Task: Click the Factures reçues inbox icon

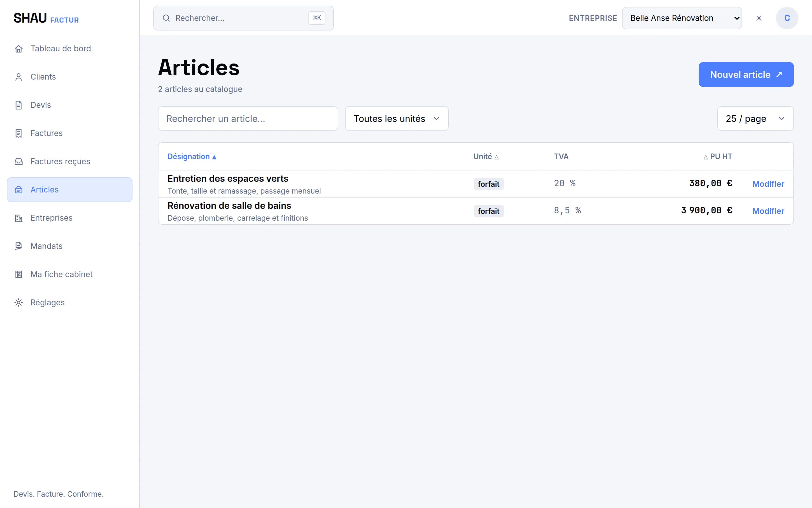Action: click(18, 162)
